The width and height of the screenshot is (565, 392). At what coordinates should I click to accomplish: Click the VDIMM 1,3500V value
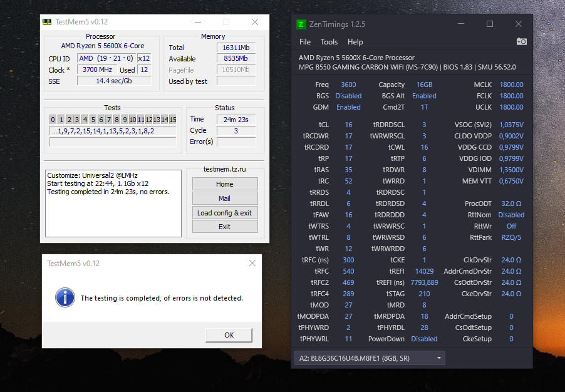(x=511, y=170)
